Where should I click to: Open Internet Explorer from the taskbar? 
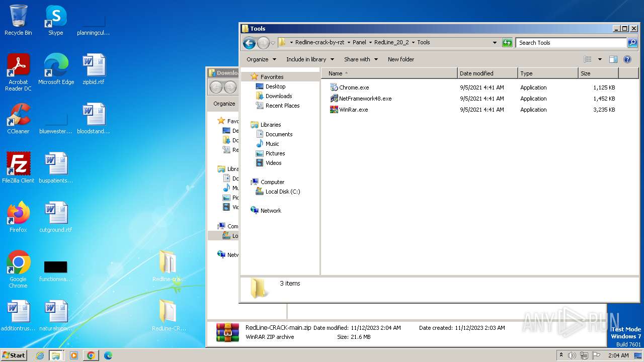pyautogui.click(x=40, y=355)
